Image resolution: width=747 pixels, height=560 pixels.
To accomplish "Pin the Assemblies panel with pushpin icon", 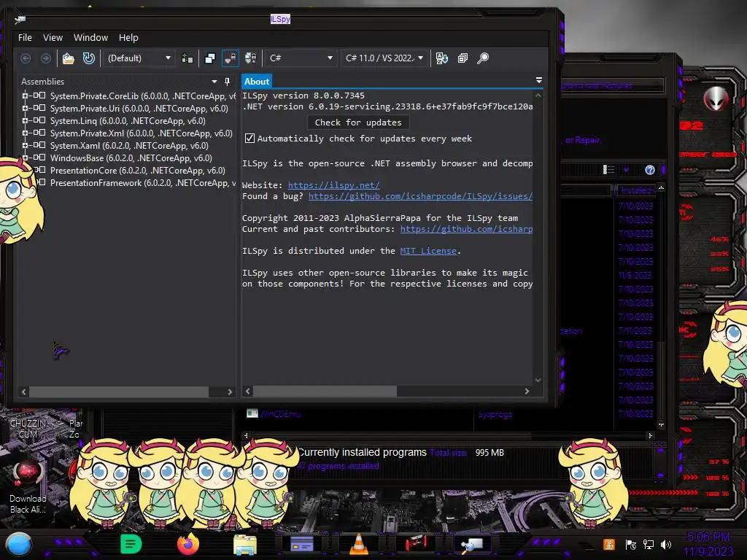I will click(228, 82).
